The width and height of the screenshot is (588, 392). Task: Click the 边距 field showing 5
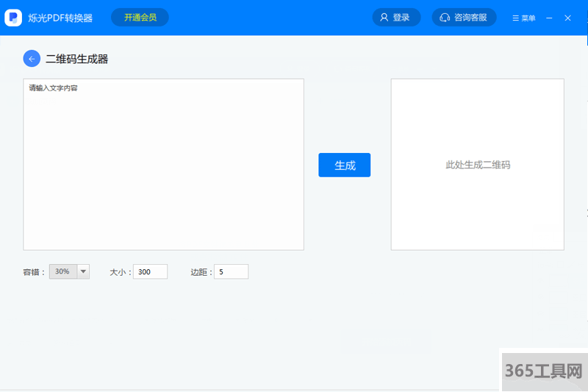pyautogui.click(x=231, y=272)
